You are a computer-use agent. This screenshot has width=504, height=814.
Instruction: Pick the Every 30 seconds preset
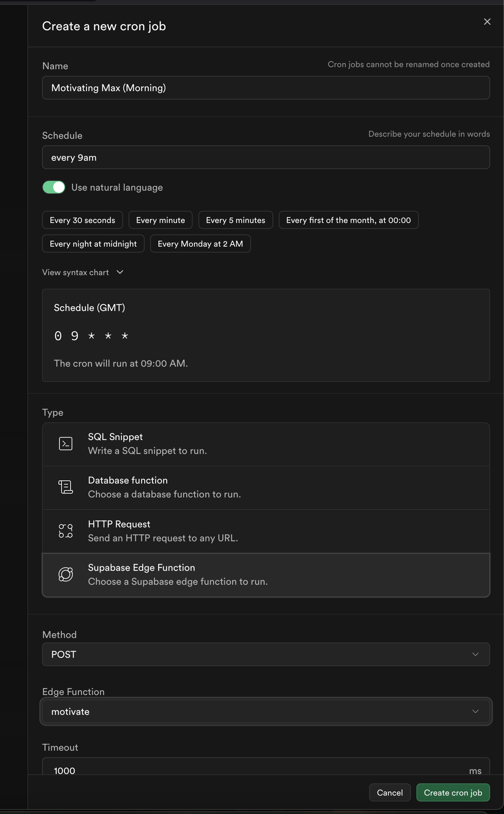pos(82,220)
